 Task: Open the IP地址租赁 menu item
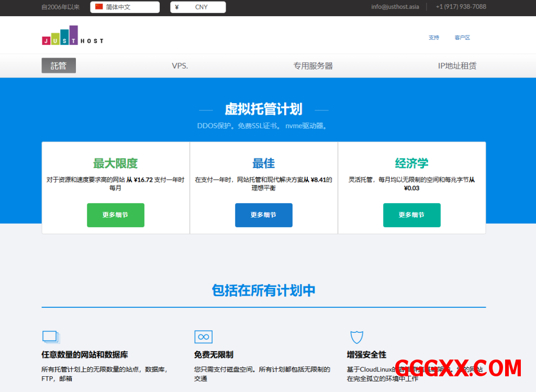pyautogui.click(x=457, y=66)
